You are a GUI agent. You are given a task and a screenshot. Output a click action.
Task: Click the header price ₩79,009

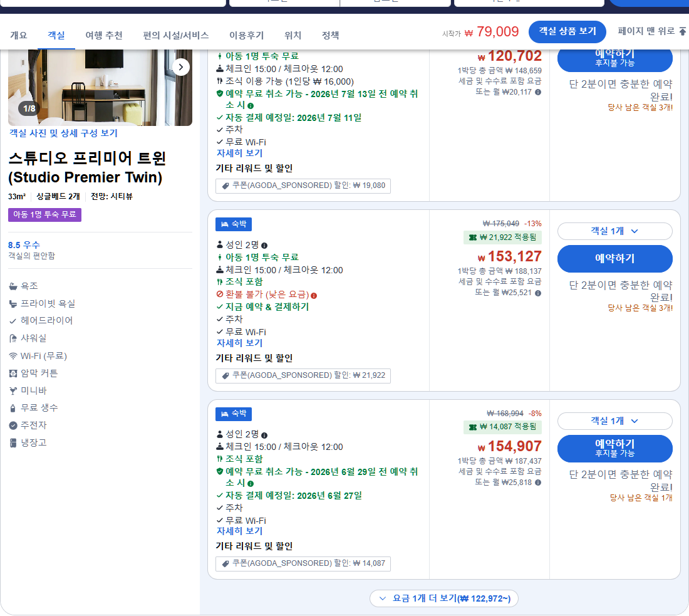(492, 32)
